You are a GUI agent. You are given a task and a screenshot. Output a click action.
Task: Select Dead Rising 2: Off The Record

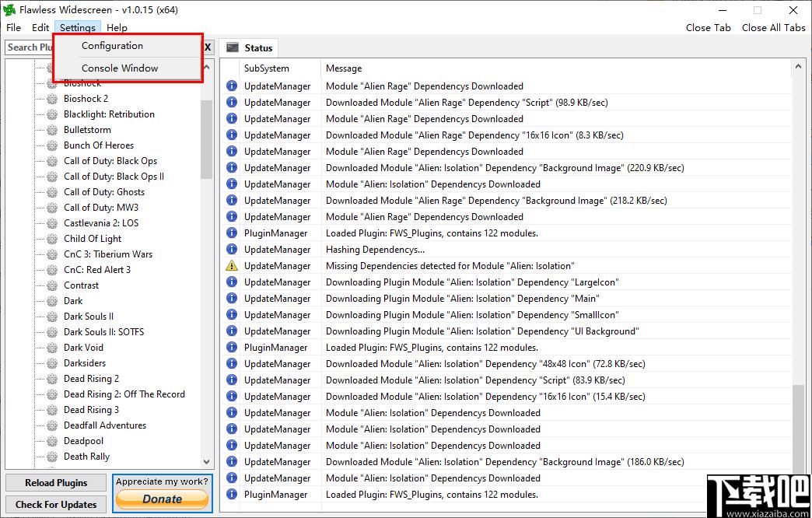(x=124, y=394)
